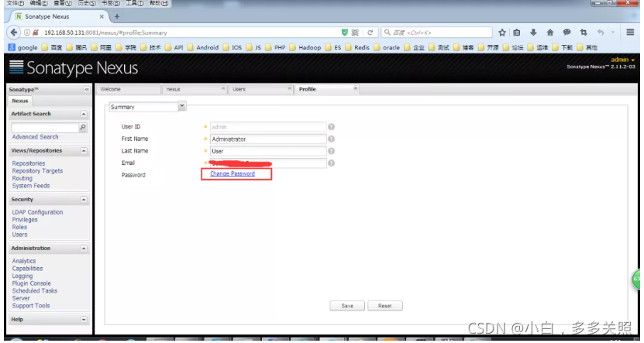This screenshot has width=644, height=343.
Task: Open the bookmarks list icon next to the star
Action: (517, 33)
